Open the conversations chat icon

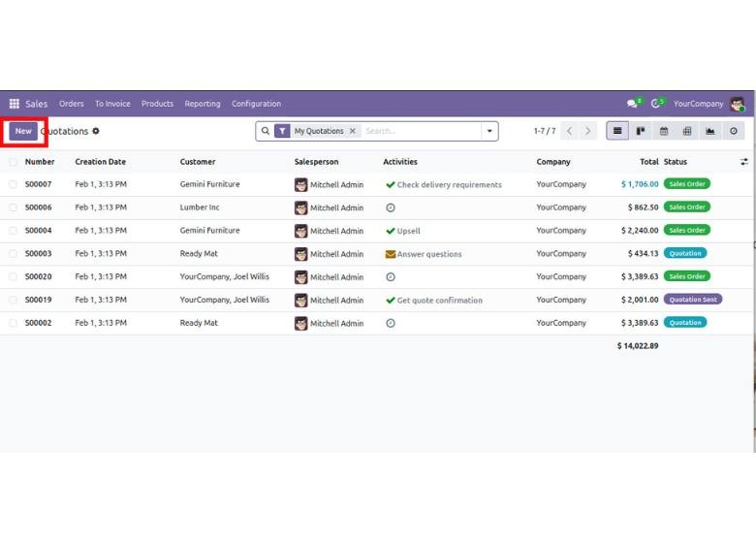click(x=632, y=104)
